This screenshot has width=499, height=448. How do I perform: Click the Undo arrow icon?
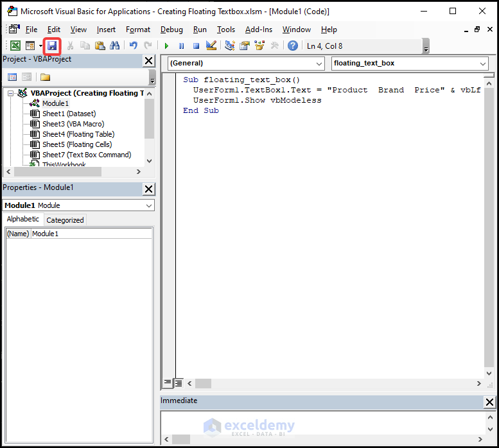(134, 46)
